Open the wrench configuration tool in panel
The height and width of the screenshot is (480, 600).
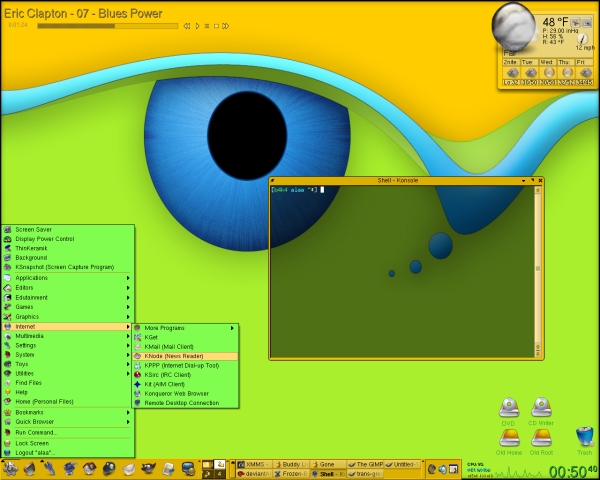[49, 469]
